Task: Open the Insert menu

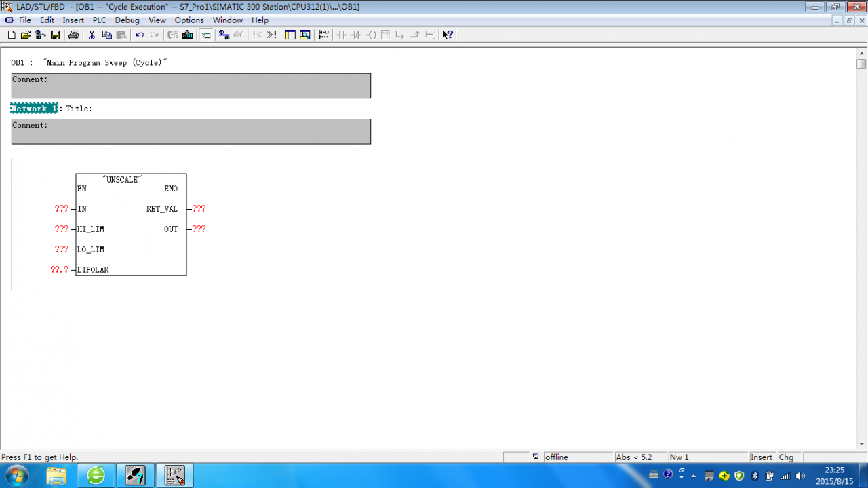Action: (x=73, y=20)
